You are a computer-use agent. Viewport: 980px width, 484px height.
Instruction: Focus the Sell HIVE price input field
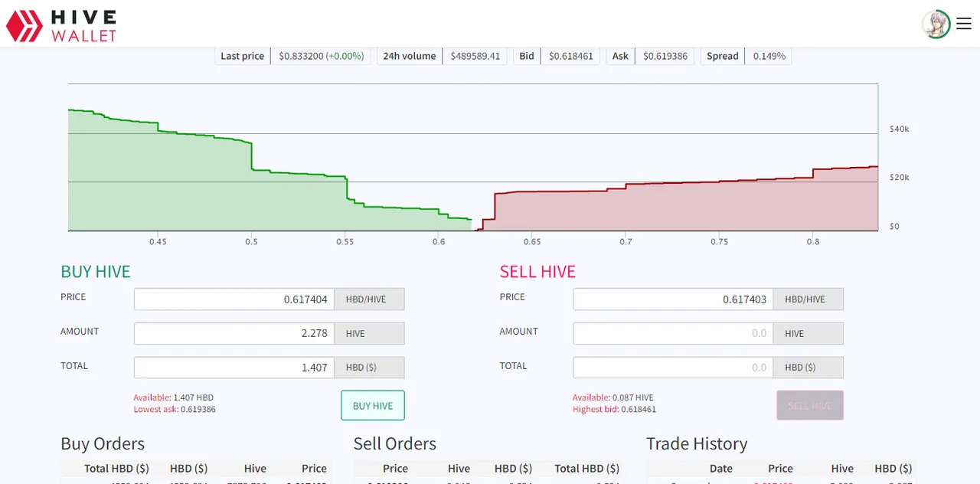pos(673,299)
